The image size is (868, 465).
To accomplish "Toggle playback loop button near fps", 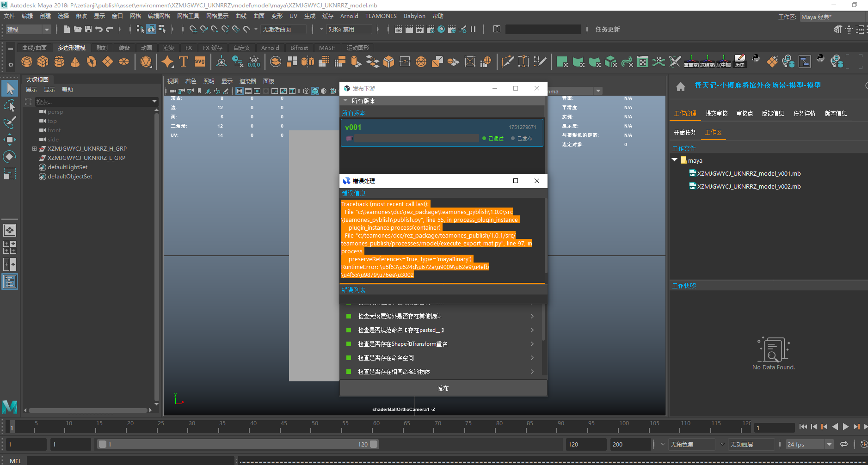I will point(844,444).
